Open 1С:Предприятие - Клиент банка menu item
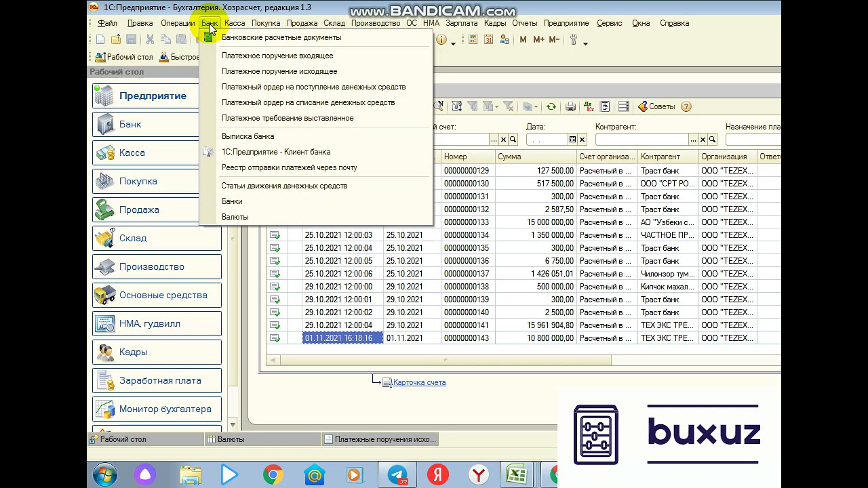The image size is (868, 488). tap(276, 152)
